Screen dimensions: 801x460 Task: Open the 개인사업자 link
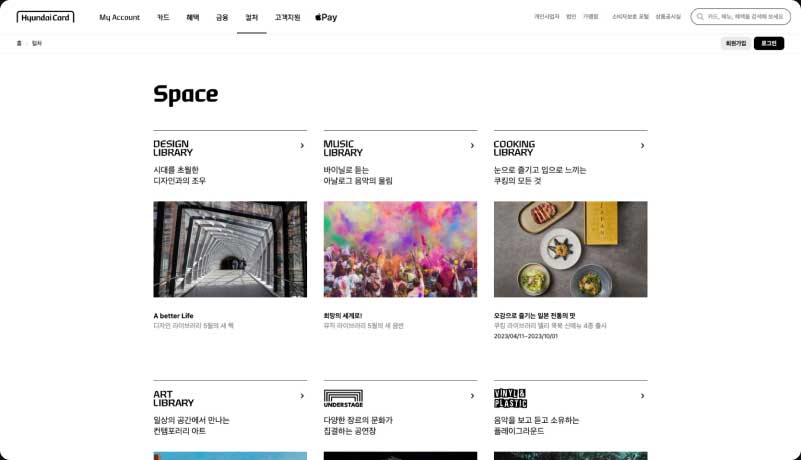tap(547, 17)
